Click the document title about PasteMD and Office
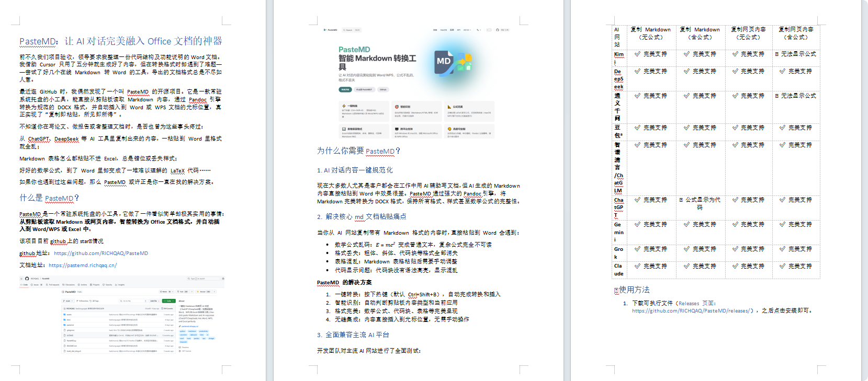Image resolution: width=868 pixels, height=381 pixels. point(120,41)
